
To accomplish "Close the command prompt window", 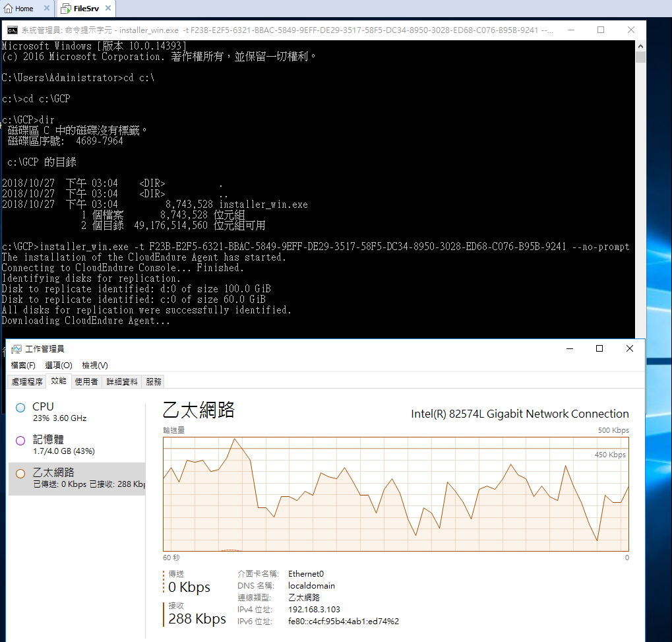I will click(x=631, y=30).
